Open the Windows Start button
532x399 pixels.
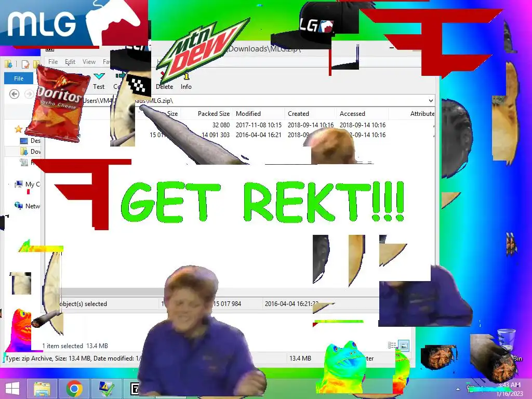pyautogui.click(x=12, y=389)
